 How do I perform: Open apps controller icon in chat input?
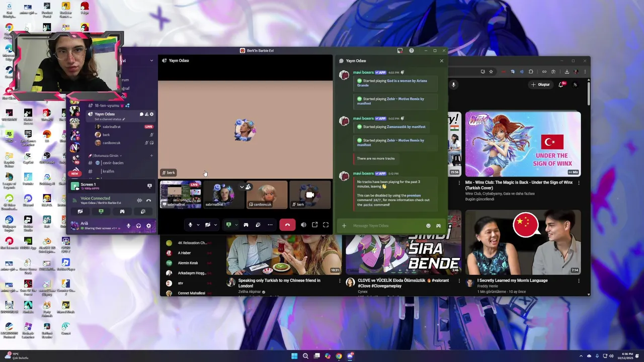[438, 226]
